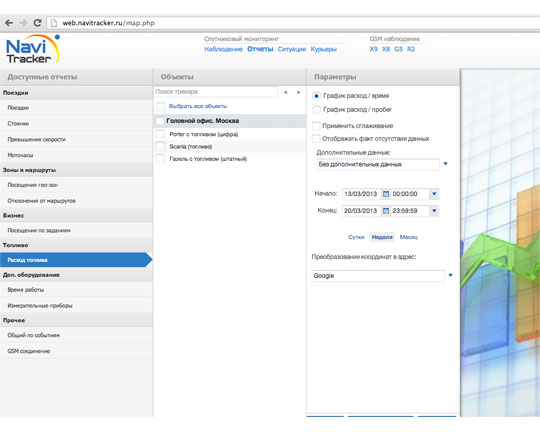Enable Применить сглаживание checkbox

316,126
